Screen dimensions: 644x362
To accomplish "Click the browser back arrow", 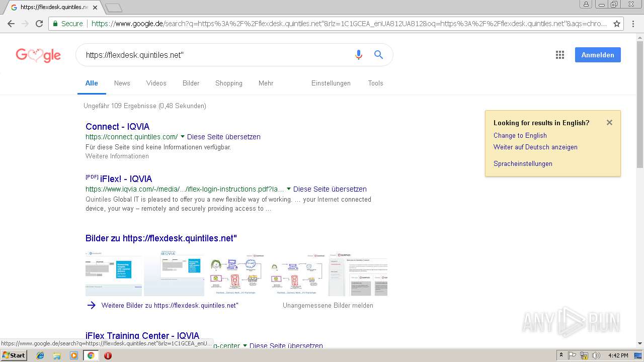I will click(x=11, y=24).
